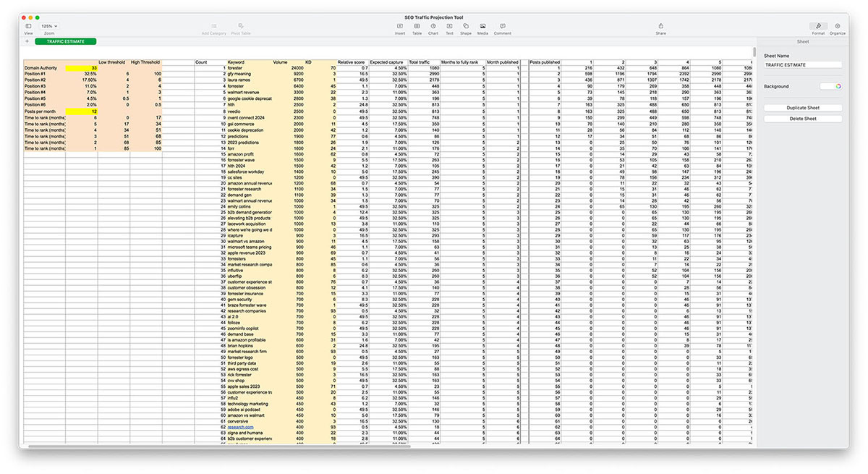Add a Table from toolbar

417,26
